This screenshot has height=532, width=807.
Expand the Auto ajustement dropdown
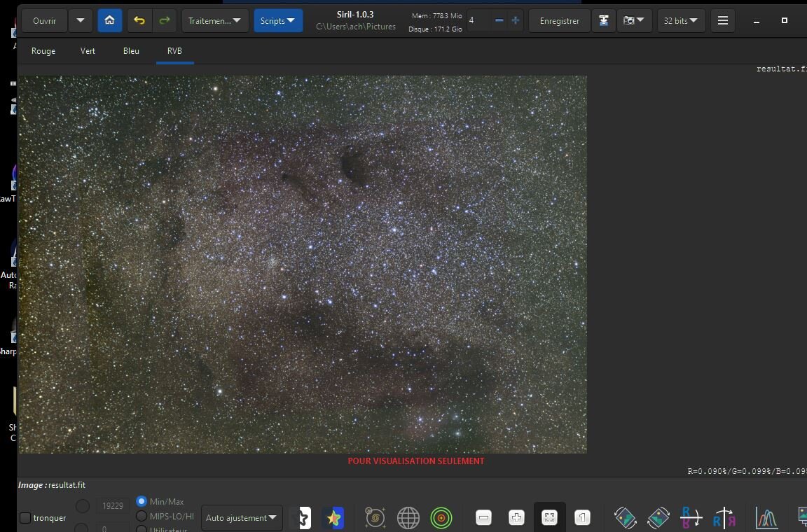click(241, 518)
